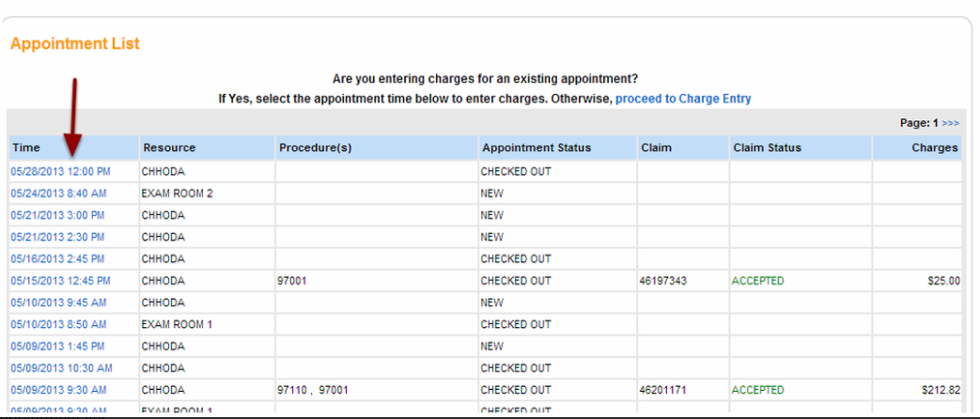Click the Time column header

(26, 147)
